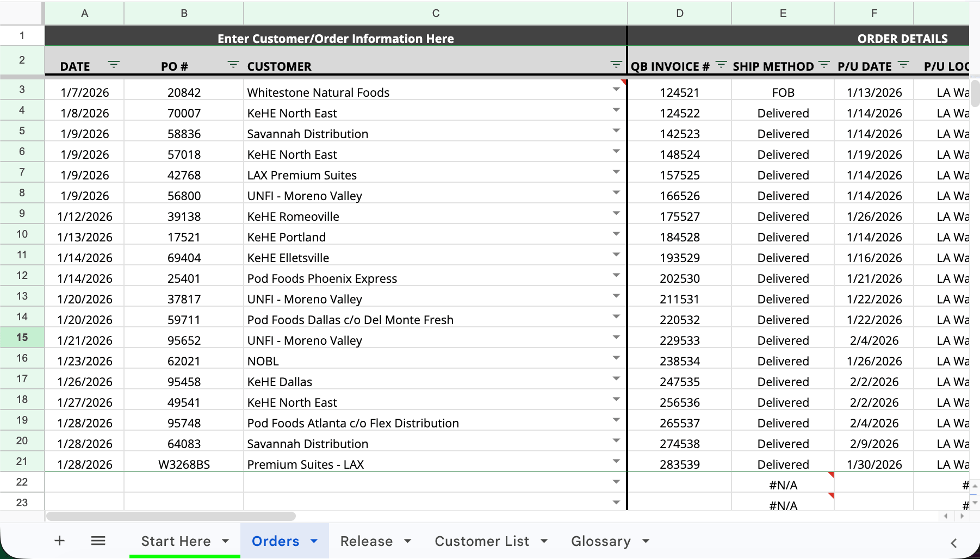
Task: Open the PO # column filter icon
Action: click(x=233, y=65)
